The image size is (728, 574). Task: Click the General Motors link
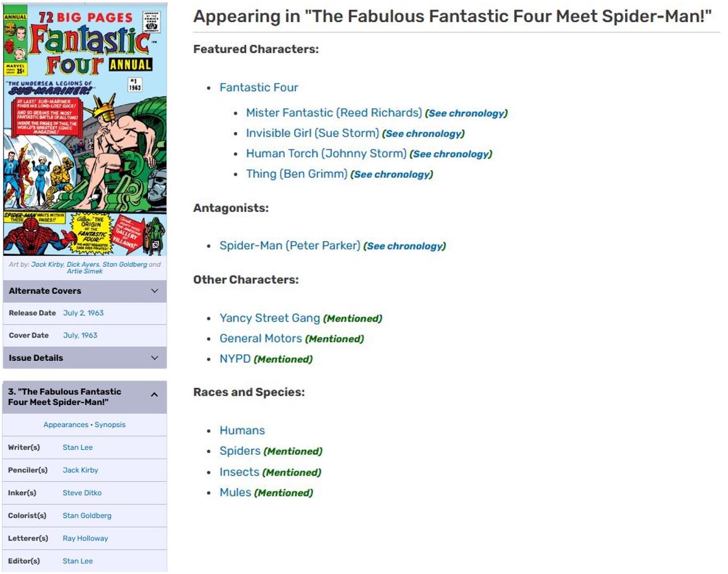[x=261, y=339]
